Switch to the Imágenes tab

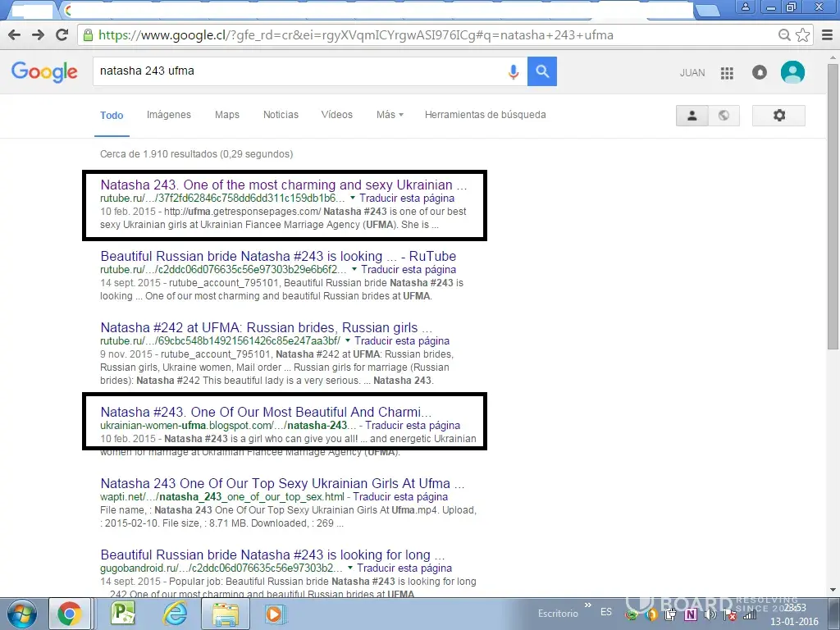[x=168, y=115]
